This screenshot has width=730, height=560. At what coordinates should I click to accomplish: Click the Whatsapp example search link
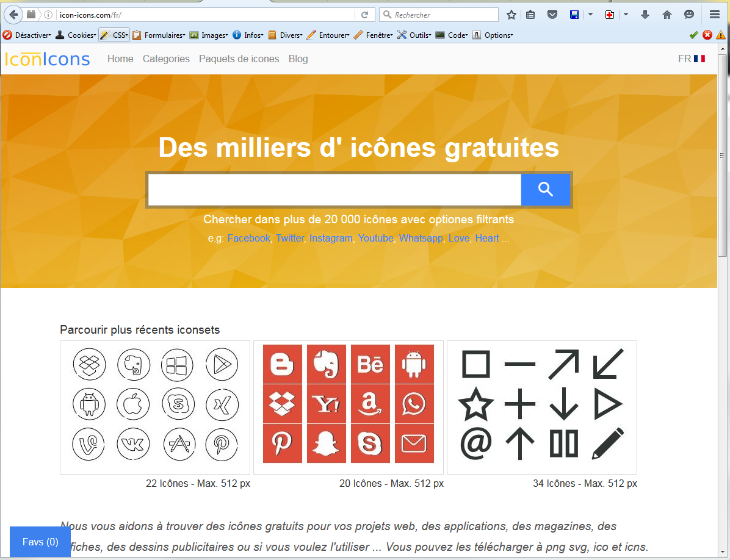[421, 238]
